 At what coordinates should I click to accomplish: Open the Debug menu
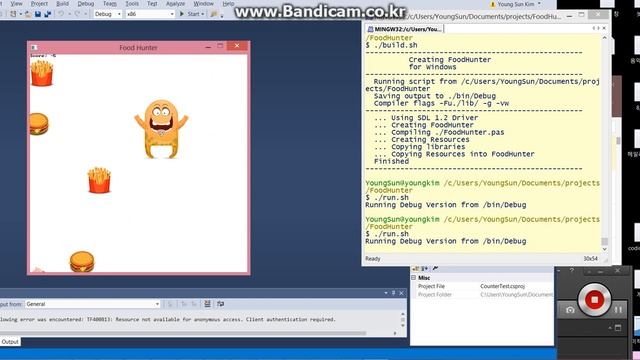tap(86, 4)
